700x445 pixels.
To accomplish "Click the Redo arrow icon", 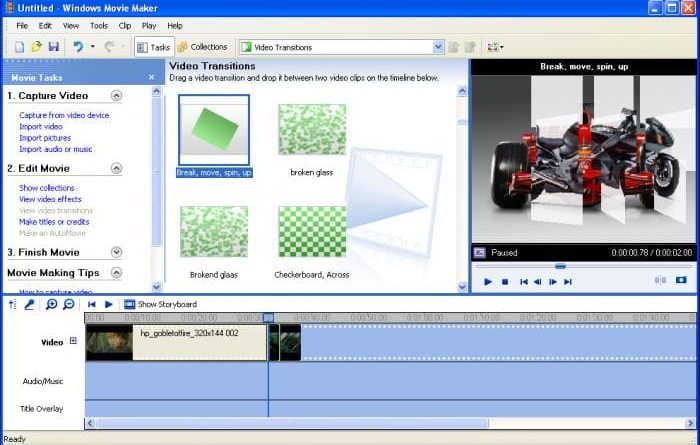I will point(109,46).
